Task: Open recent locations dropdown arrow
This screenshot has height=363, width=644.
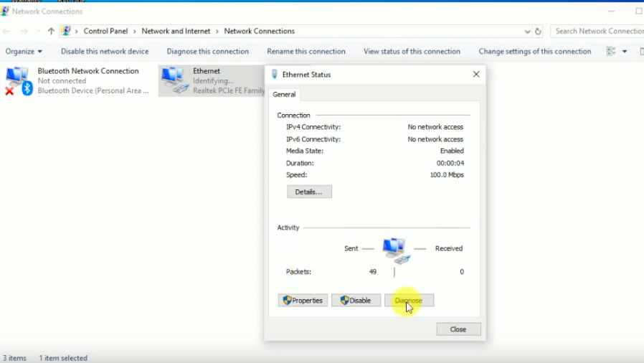Action: pyautogui.click(x=39, y=32)
